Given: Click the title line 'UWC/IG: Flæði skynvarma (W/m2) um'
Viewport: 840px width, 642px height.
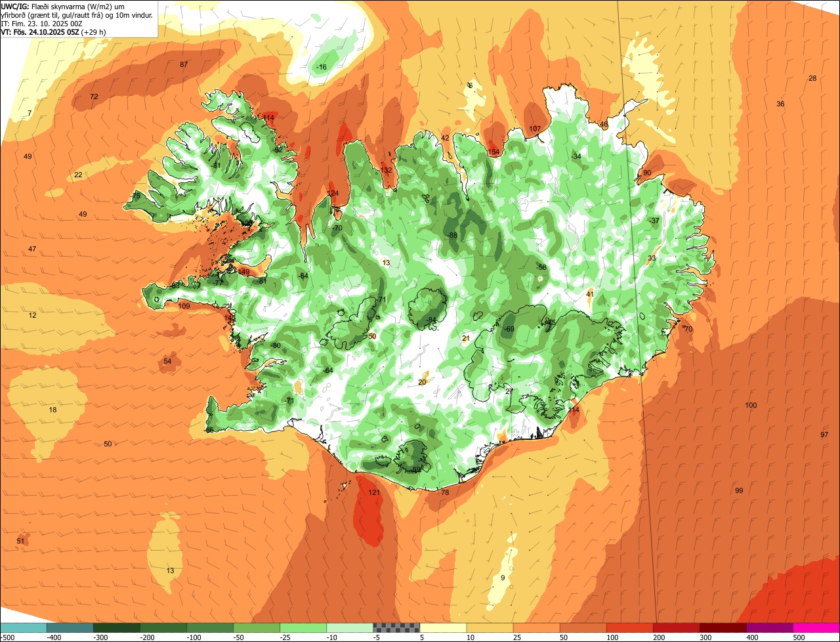Looking at the screenshot, I should coord(63,7).
